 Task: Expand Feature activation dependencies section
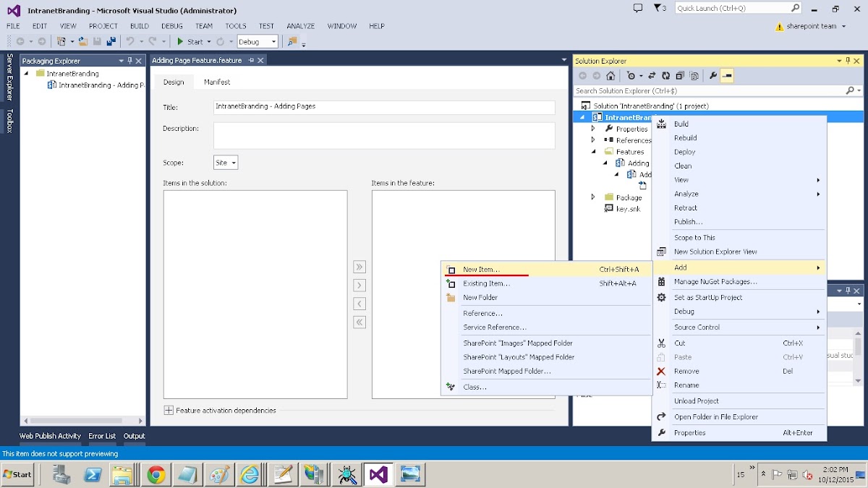[169, 411]
